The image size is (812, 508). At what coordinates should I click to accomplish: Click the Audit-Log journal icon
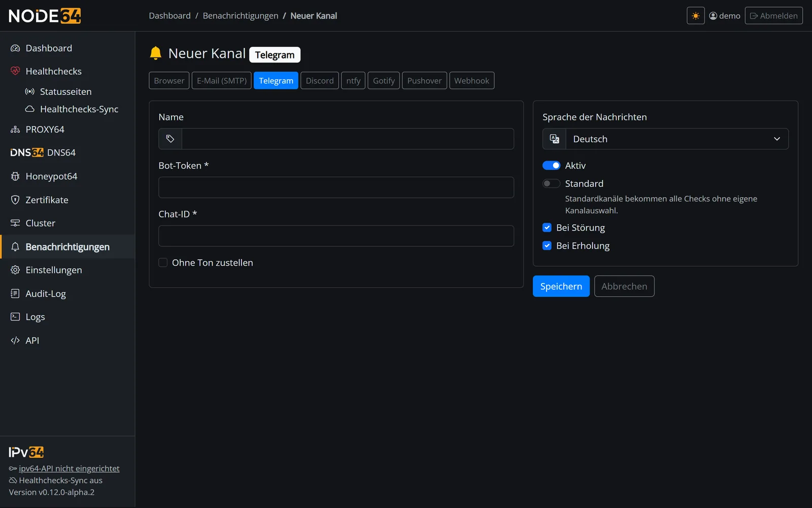pyautogui.click(x=15, y=293)
